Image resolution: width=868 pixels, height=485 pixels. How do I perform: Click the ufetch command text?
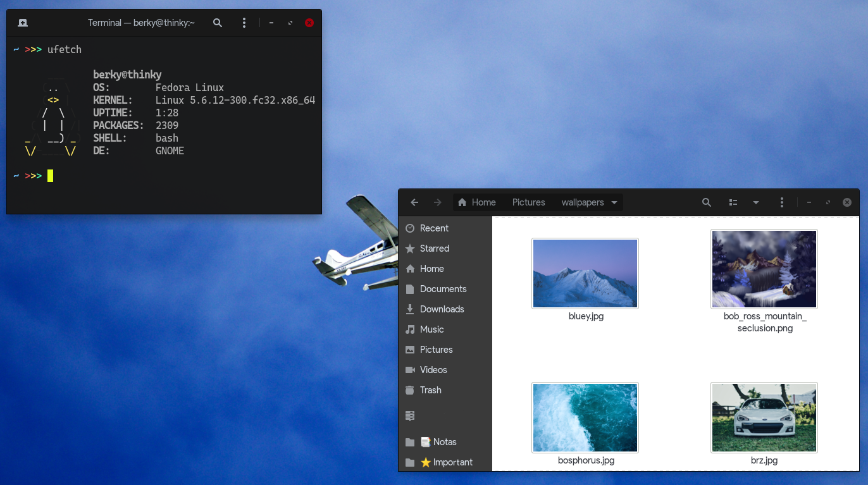(65, 49)
